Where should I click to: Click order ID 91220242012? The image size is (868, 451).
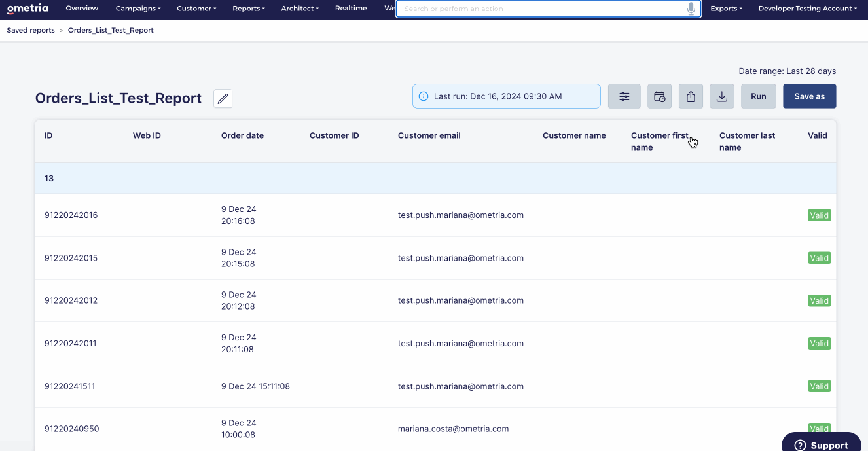71,300
